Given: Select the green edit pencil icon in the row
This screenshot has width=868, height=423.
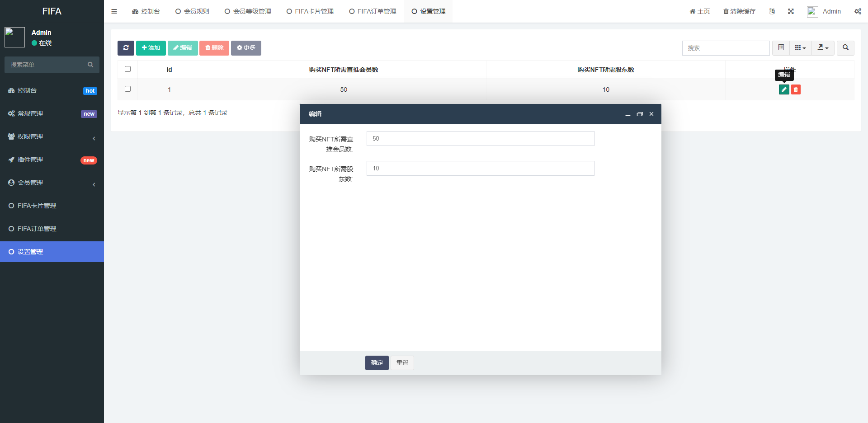Looking at the screenshot, I should [783, 89].
